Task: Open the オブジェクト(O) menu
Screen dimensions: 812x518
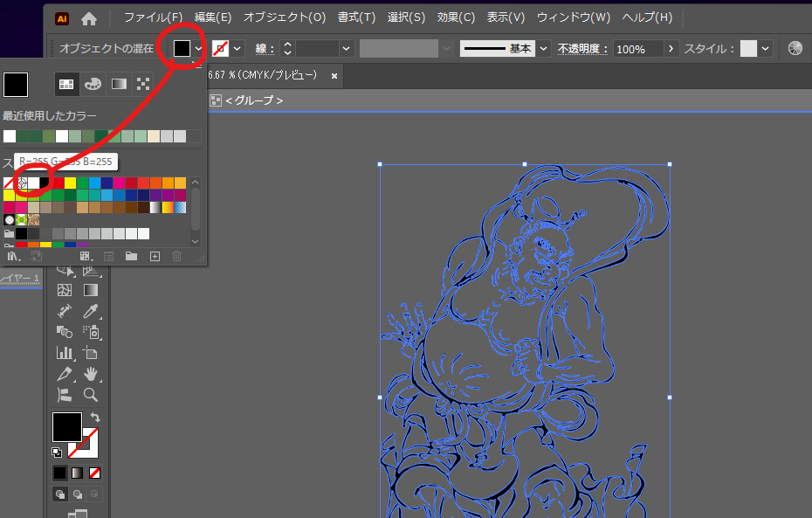Action: pos(285,17)
